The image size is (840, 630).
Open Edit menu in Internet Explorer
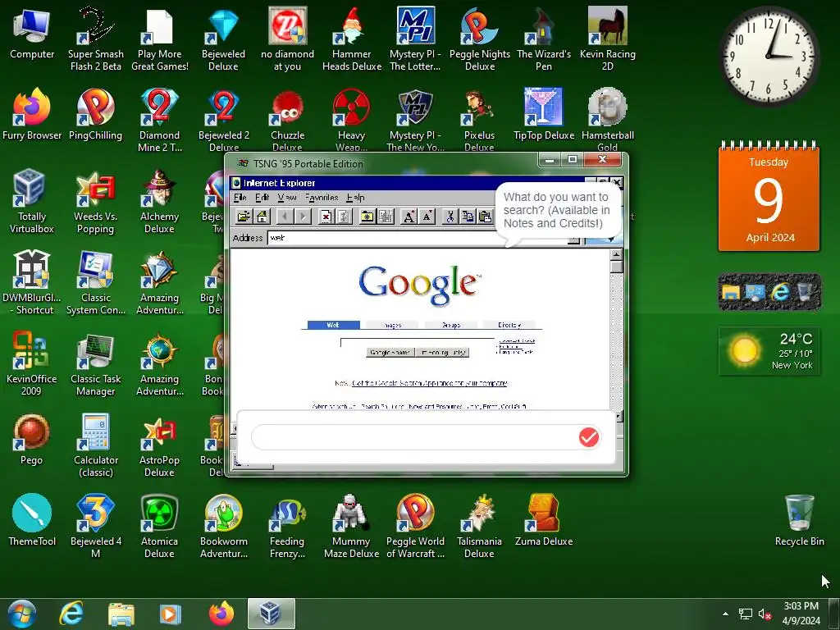262,198
